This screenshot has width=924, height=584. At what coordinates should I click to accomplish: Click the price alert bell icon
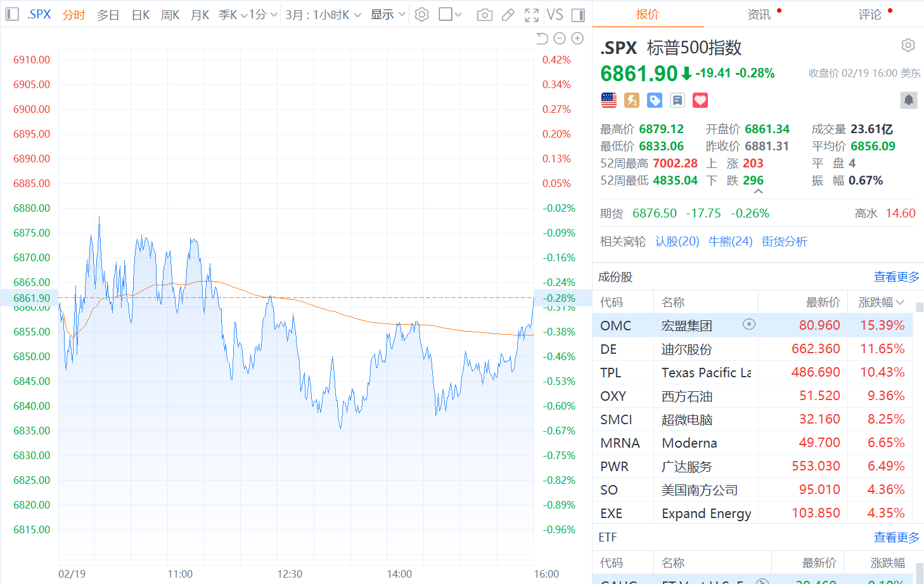pos(908,100)
